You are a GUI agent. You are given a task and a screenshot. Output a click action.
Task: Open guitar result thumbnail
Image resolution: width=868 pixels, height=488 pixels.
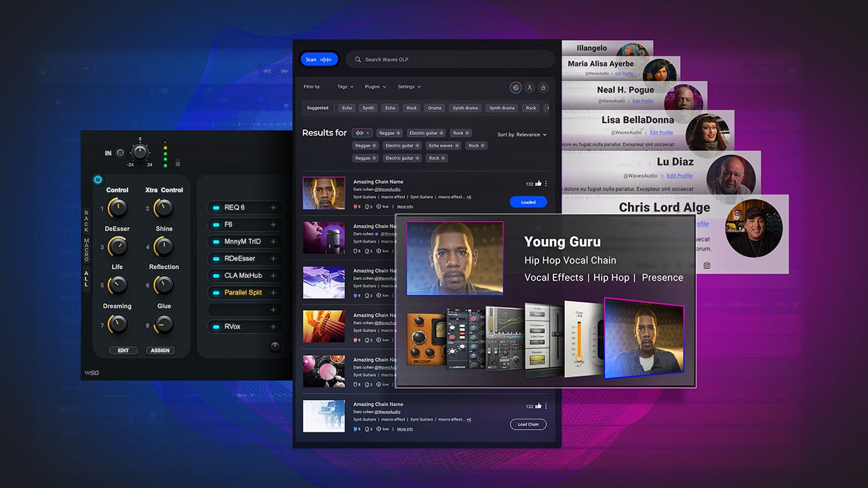tap(323, 327)
